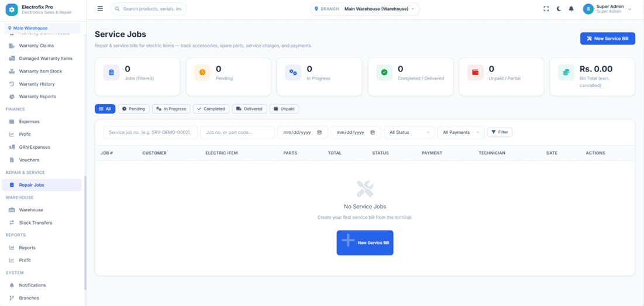
Task: Click the PAYMENT column header
Action: (432, 153)
